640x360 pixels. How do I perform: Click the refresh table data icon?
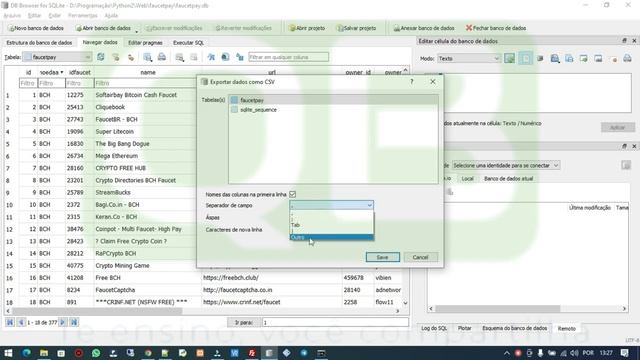coord(100,57)
